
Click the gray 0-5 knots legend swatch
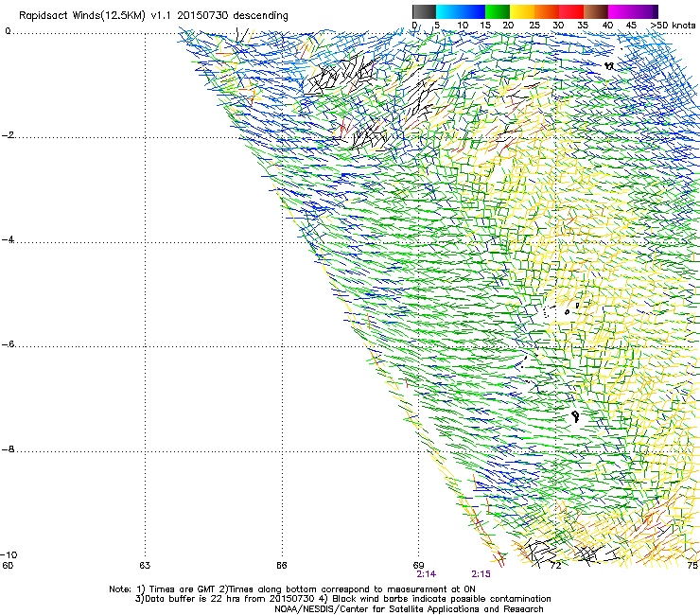coord(424,11)
